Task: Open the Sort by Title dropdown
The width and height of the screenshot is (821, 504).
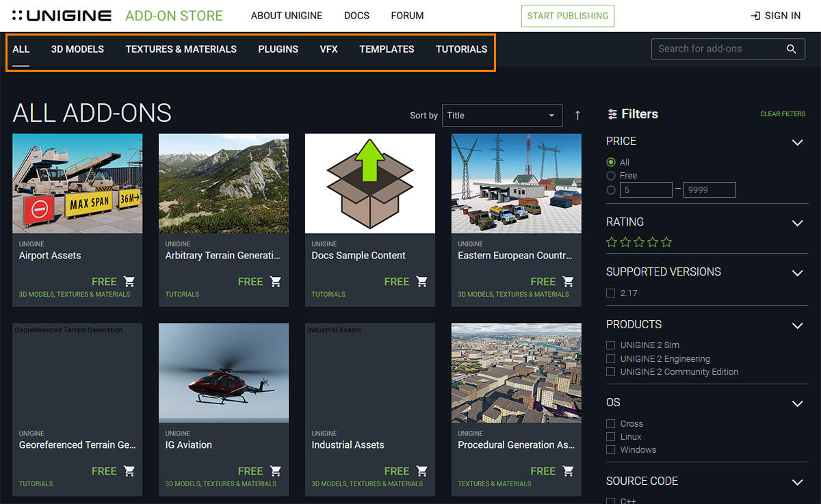Action: 502,116
